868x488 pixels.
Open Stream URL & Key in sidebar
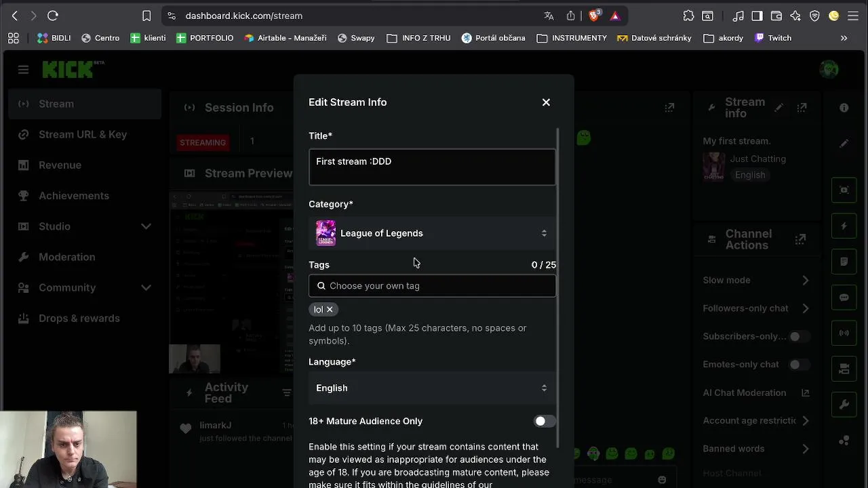[85, 134]
